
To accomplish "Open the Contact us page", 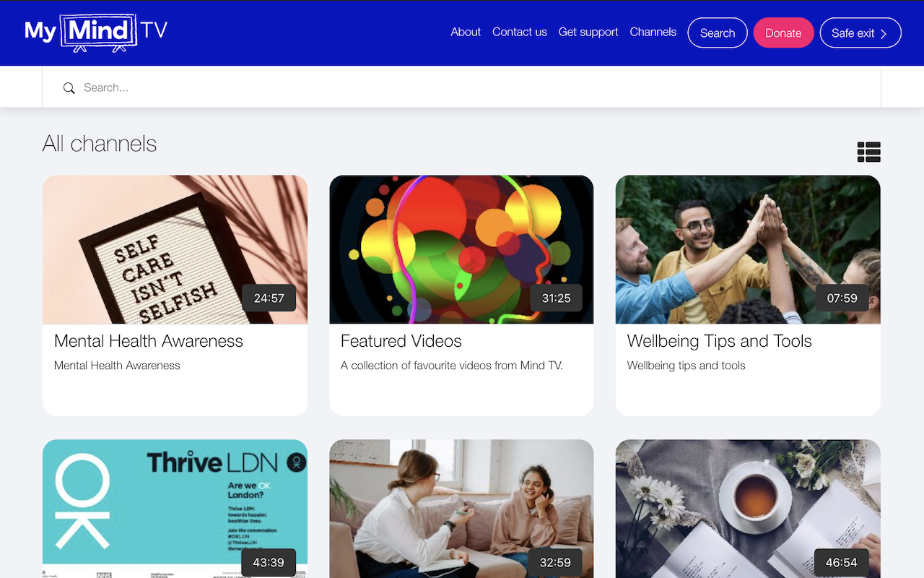I will point(519,33).
